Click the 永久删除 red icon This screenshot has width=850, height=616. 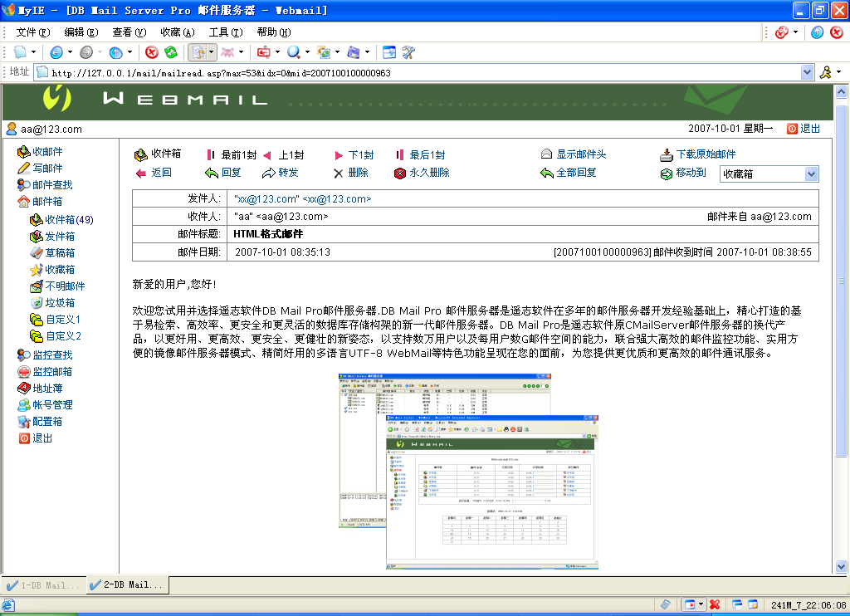pos(400,174)
